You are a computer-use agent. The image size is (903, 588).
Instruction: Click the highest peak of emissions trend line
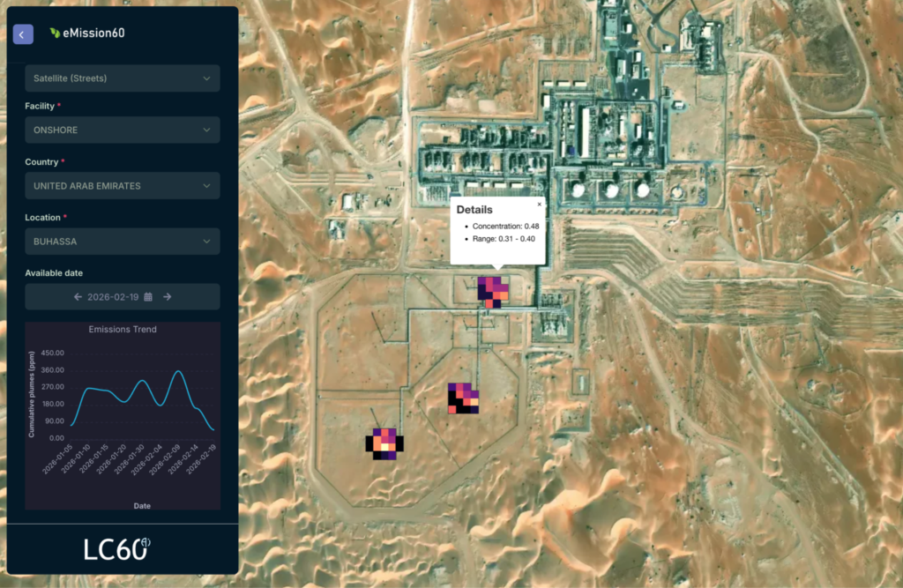coord(179,372)
